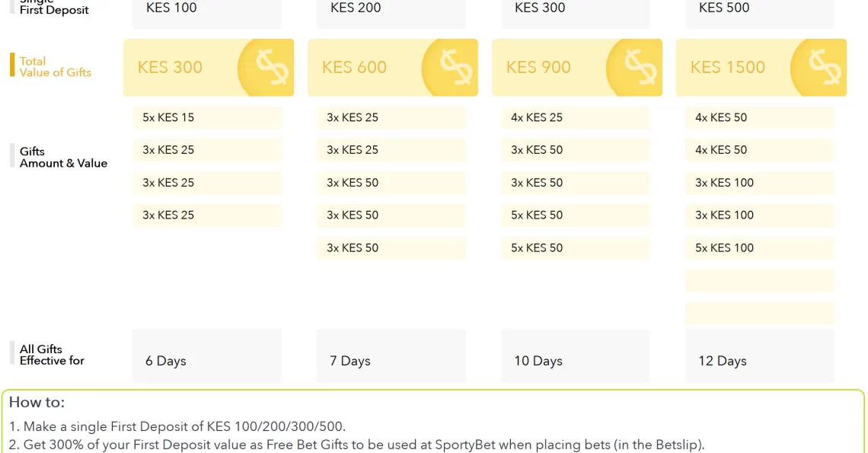Click the 5x KES 15 gift row
The width and height of the screenshot is (868, 453).
click(x=207, y=117)
